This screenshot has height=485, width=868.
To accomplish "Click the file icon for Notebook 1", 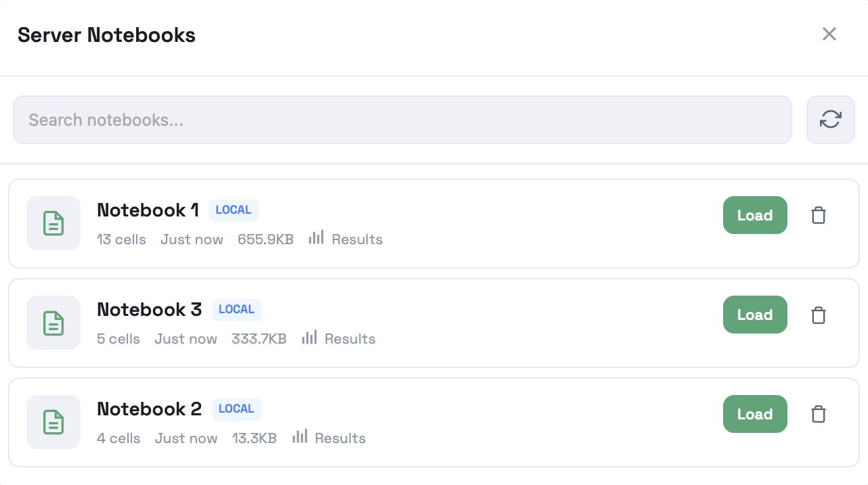I will click(53, 223).
